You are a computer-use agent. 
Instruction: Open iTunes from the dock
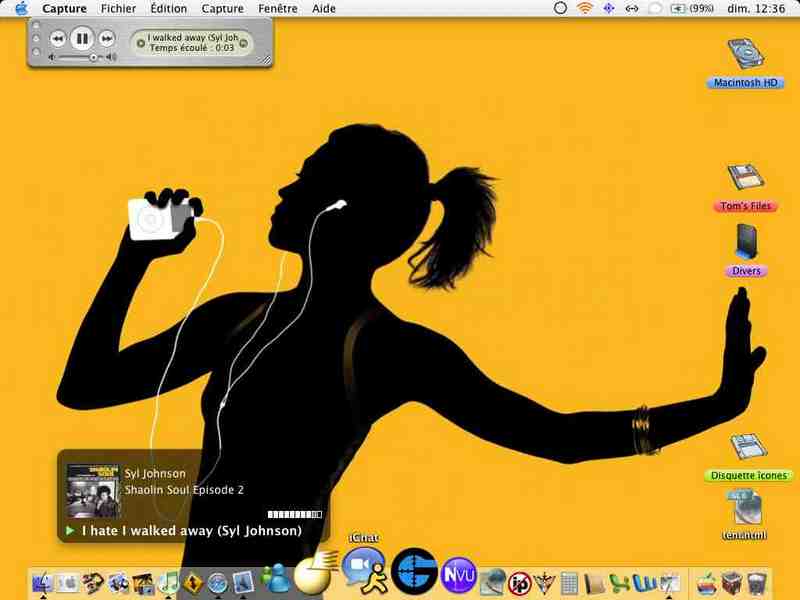pyautogui.click(x=168, y=582)
